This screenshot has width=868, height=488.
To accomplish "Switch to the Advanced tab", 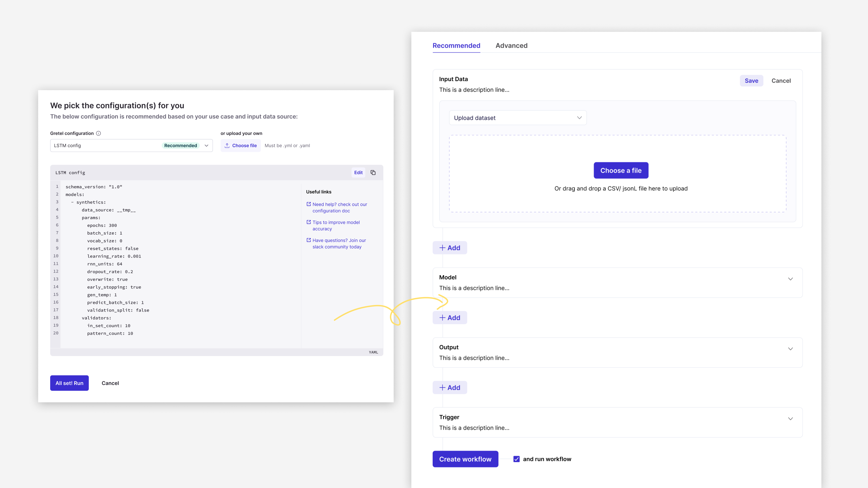I will (x=511, y=45).
